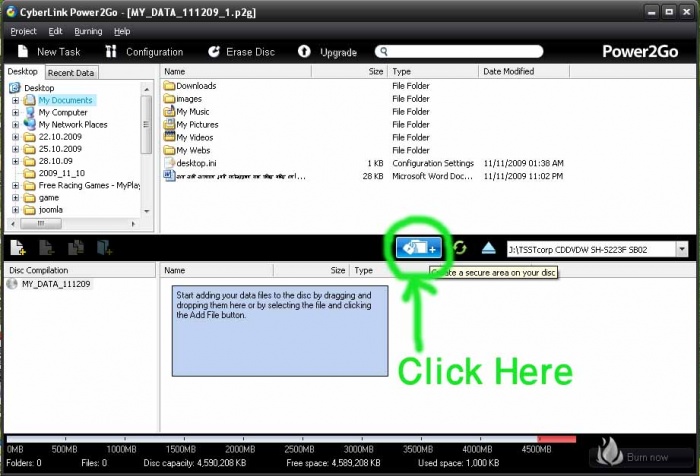Click the My Computer tree icon
Image resolution: width=700 pixels, height=476 pixels.
click(30, 112)
